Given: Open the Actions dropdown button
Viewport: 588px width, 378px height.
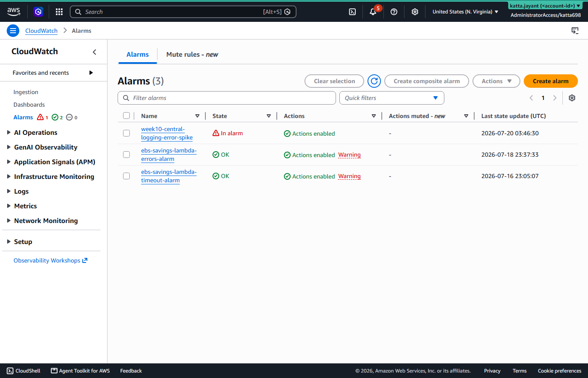Looking at the screenshot, I should point(496,81).
